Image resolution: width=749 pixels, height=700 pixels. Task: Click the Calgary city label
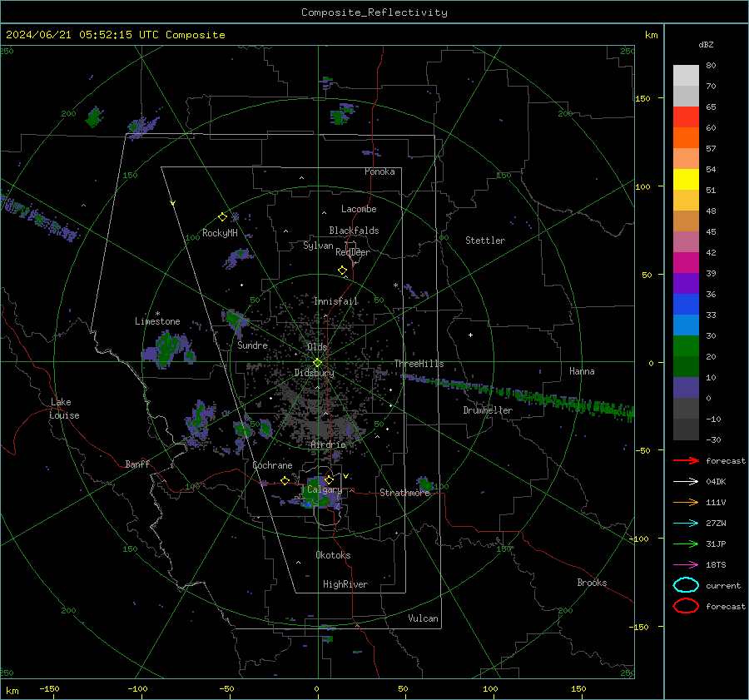tap(325, 489)
